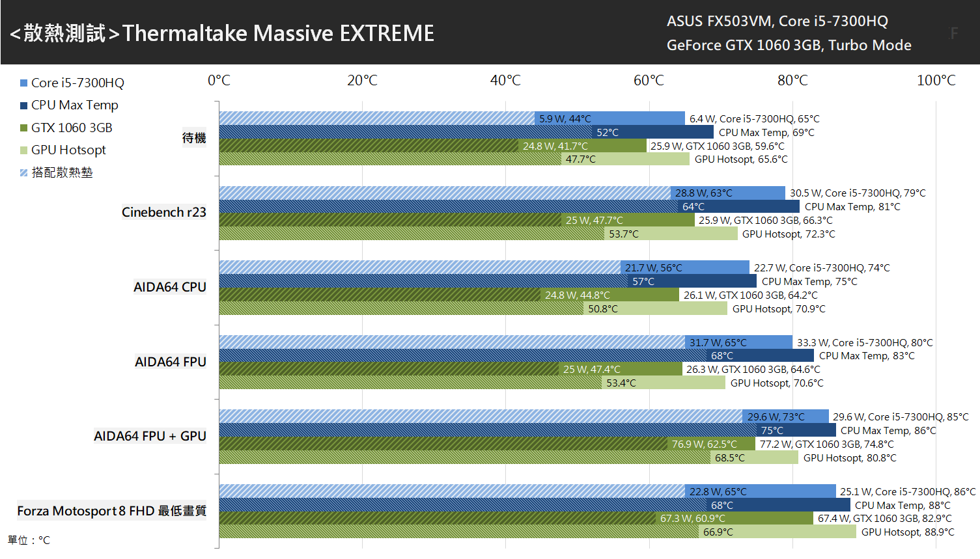
Task: Click the 100°C axis label
Action: point(936,80)
